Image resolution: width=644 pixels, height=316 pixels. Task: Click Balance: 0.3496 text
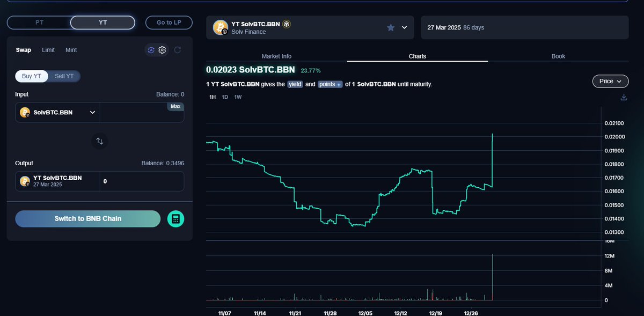(x=163, y=163)
